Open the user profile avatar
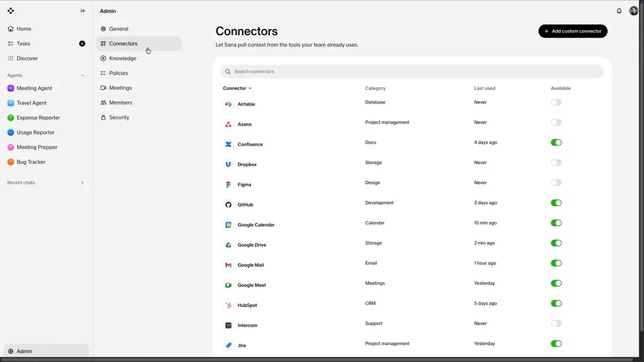The image size is (644, 362). pyautogui.click(x=634, y=11)
